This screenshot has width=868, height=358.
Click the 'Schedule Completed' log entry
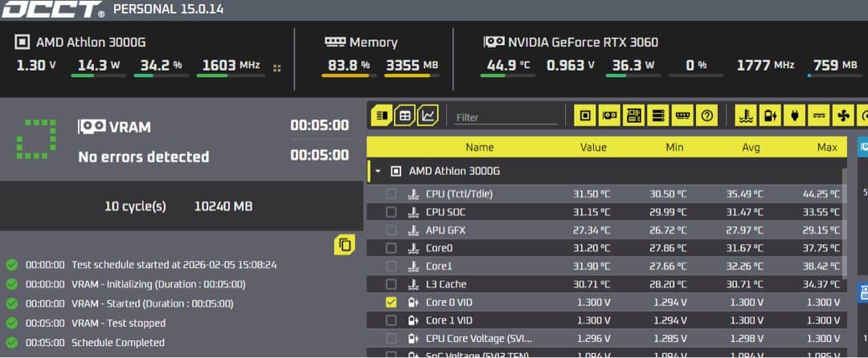coord(118,343)
